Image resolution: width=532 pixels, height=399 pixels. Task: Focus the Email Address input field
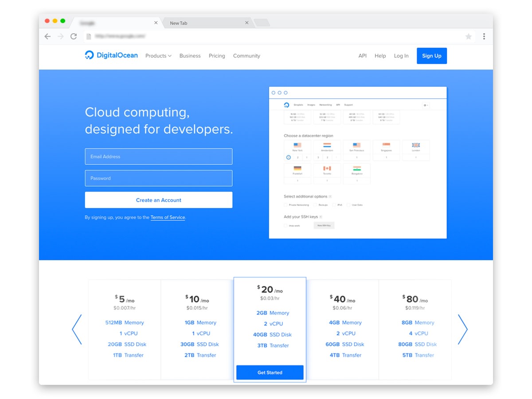click(x=159, y=156)
